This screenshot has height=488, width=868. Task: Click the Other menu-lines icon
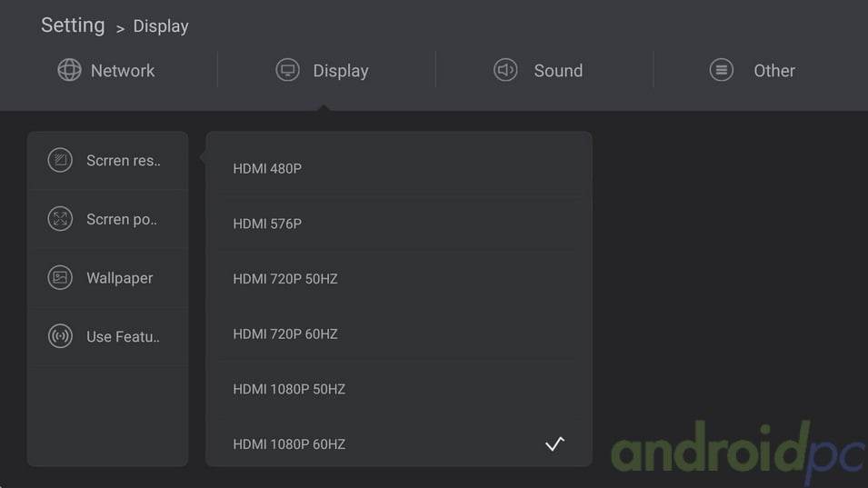(722, 70)
